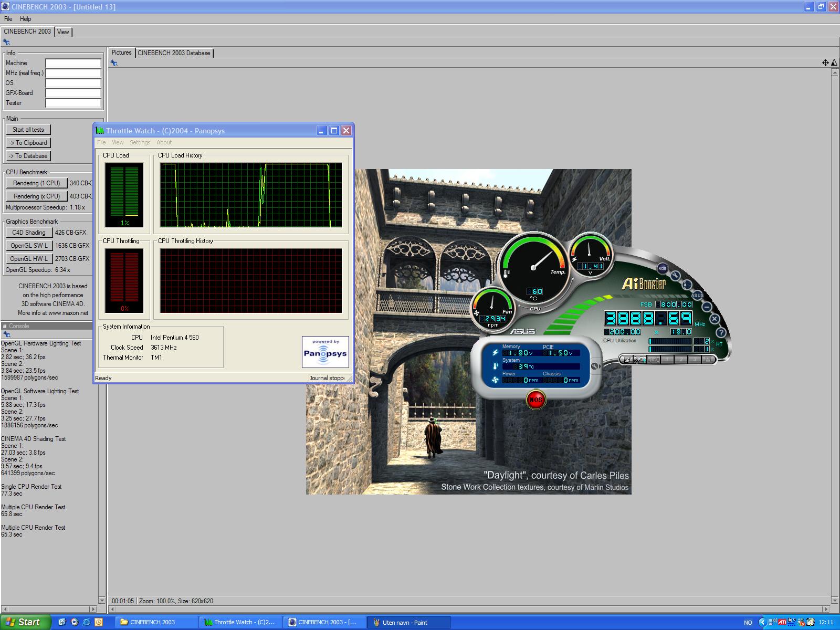The height and width of the screenshot is (630, 840).
Task: Select AI Booster profile slot 3
Action: 695,360
